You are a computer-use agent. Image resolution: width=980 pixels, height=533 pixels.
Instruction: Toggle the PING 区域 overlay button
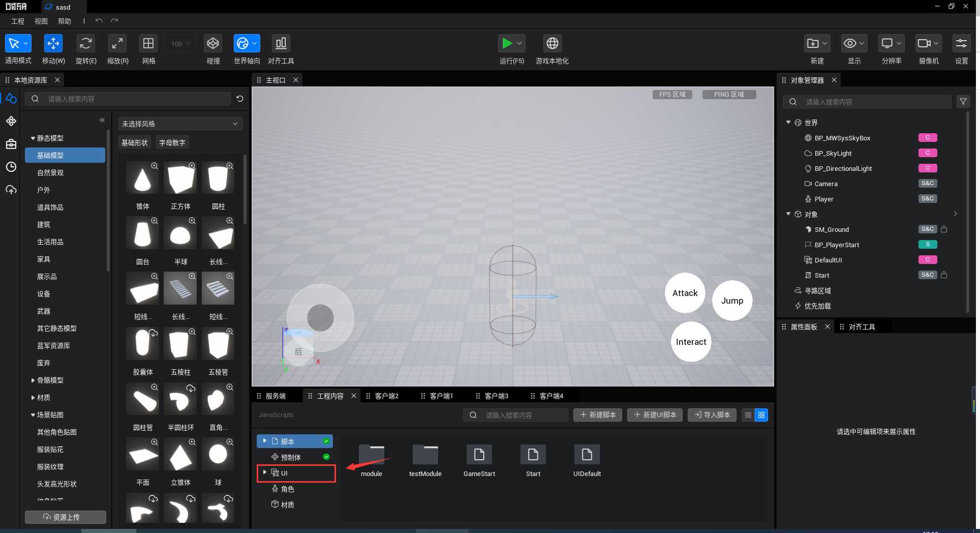click(x=729, y=95)
